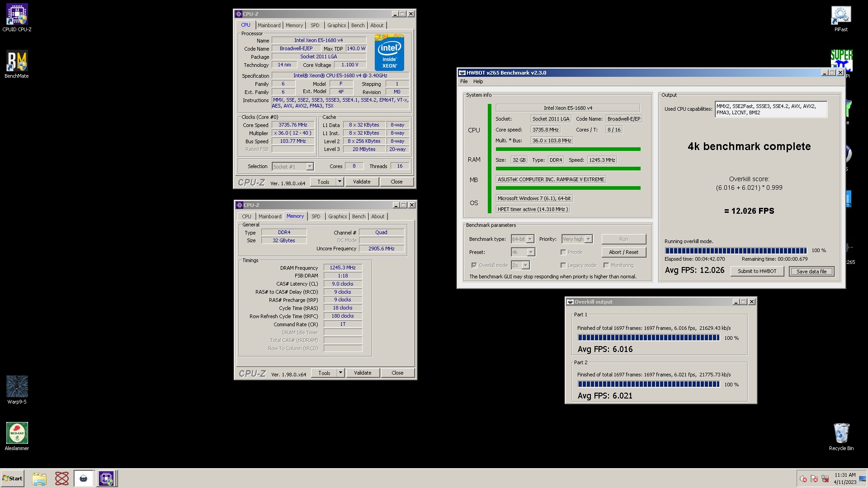Click the HWBOT x265 Benchmark title icon
The image size is (868, 488).
coord(462,73)
